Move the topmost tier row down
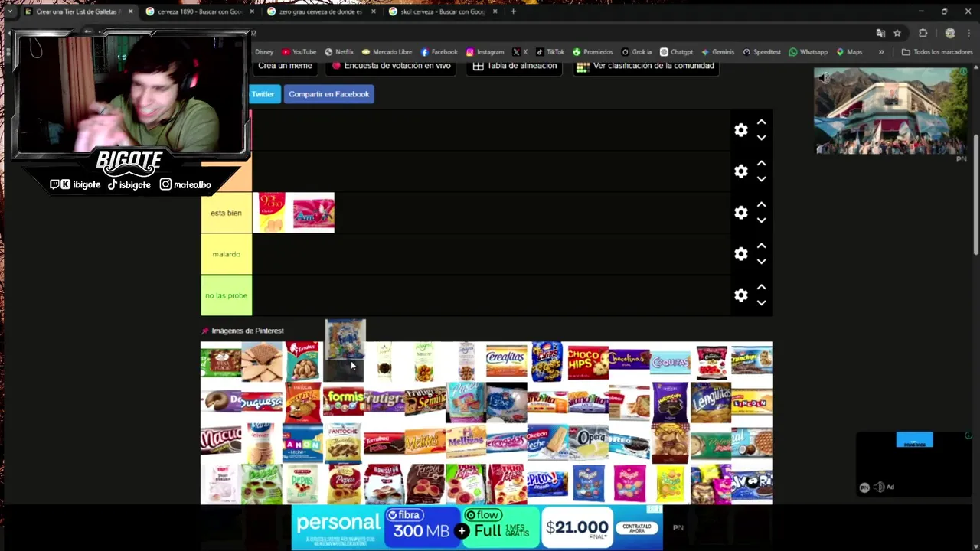 (x=761, y=138)
